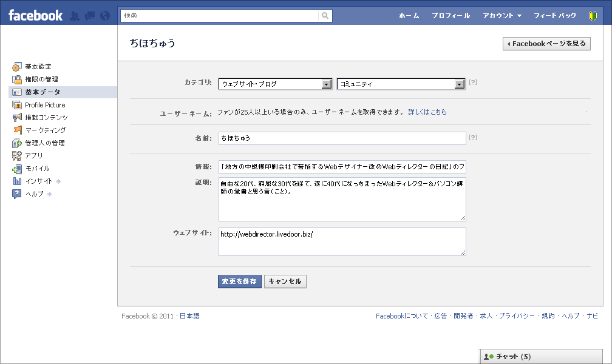
Task: Click the ちほちゅう page title
Action: click(152, 43)
